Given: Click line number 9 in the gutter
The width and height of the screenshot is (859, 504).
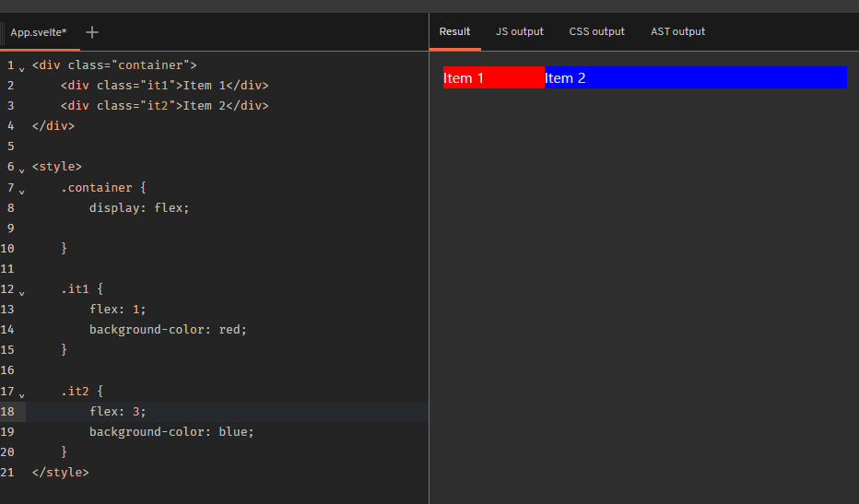Looking at the screenshot, I should point(10,228).
